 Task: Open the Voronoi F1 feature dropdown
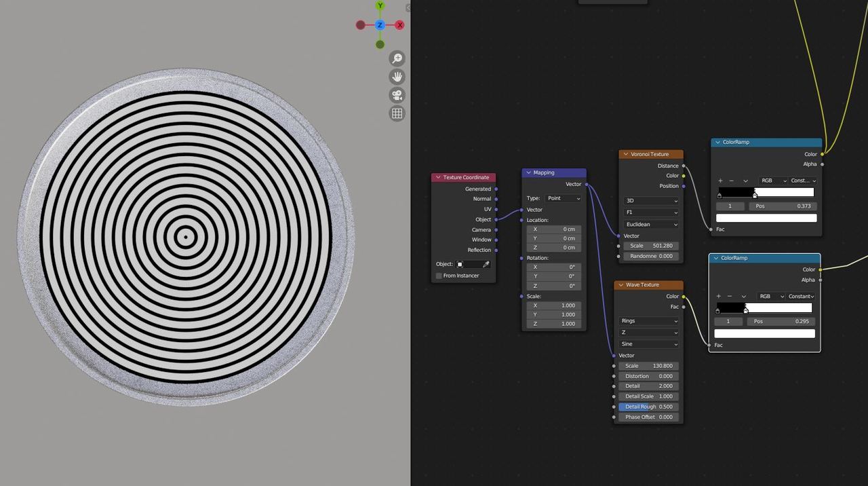coord(651,212)
